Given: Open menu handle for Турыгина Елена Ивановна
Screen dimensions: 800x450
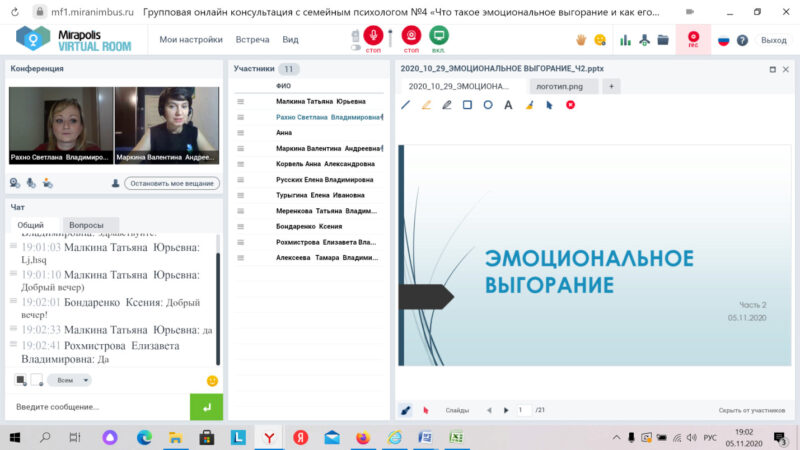Looking at the screenshot, I should (x=240, y=195).
